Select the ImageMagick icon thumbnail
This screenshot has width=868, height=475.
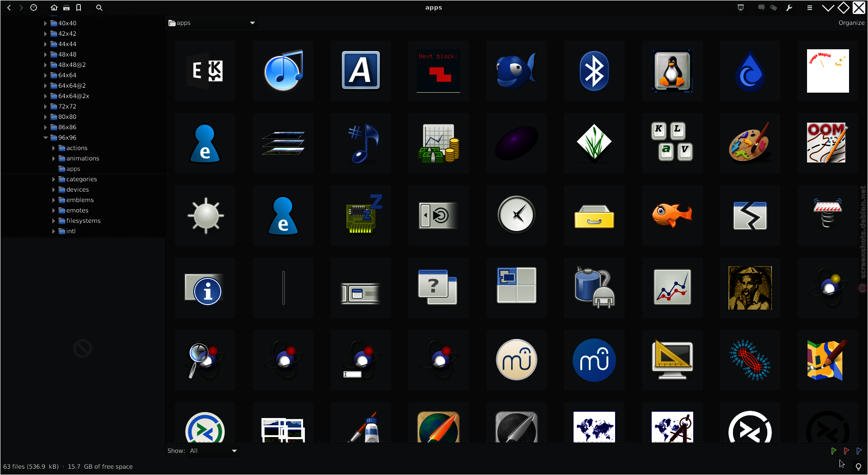(828, 71)
